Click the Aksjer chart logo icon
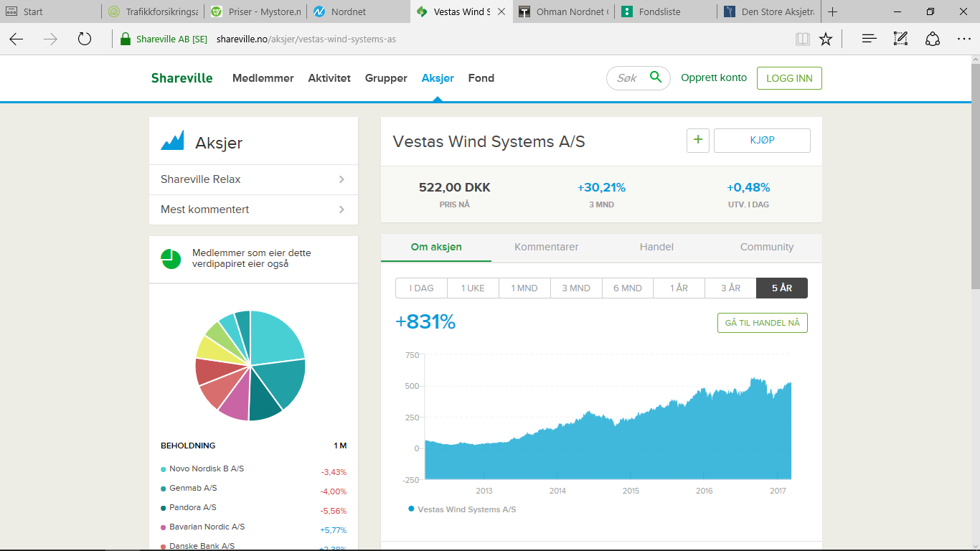Viewport: 980px width, 551px height. click(x=173, y=141)
